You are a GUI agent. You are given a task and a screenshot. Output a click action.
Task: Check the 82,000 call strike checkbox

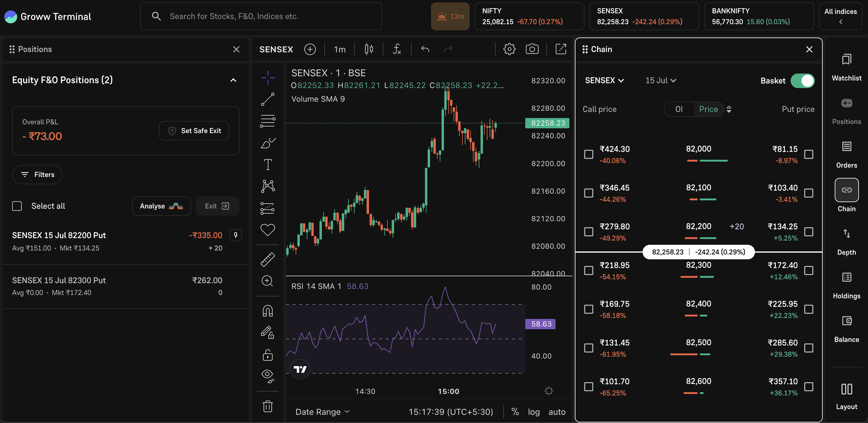pos(589,154)
